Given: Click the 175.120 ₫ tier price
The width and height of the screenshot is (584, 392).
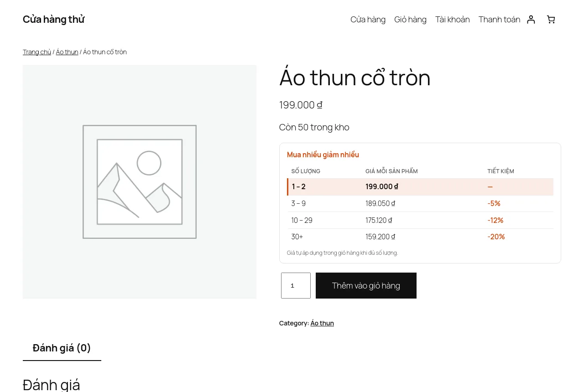Looking at the screenshot, I should [x=379, y=221].
